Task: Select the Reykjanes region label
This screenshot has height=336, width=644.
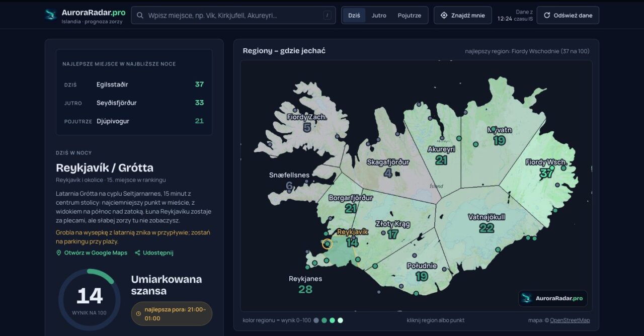Action: [305, 284]
